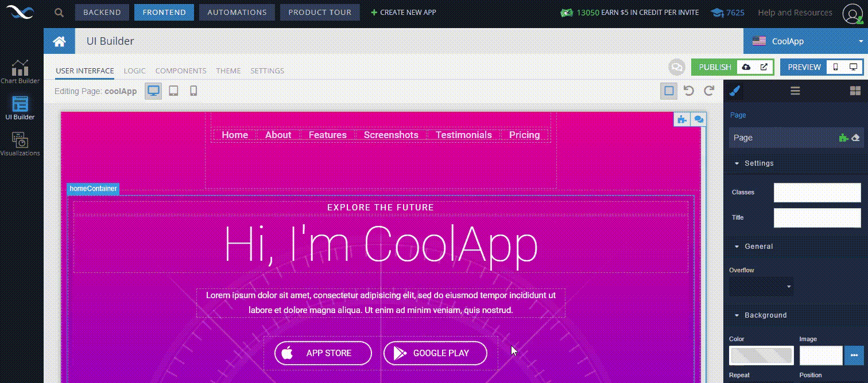This screenshot has height=383, width=868.
Task: Open Chart Builder in sidebar
Action: tap(20, 72)
